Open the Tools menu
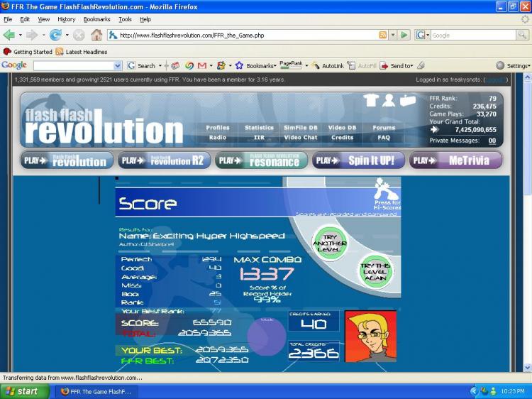The image size is (532, 399). (125, 19)
